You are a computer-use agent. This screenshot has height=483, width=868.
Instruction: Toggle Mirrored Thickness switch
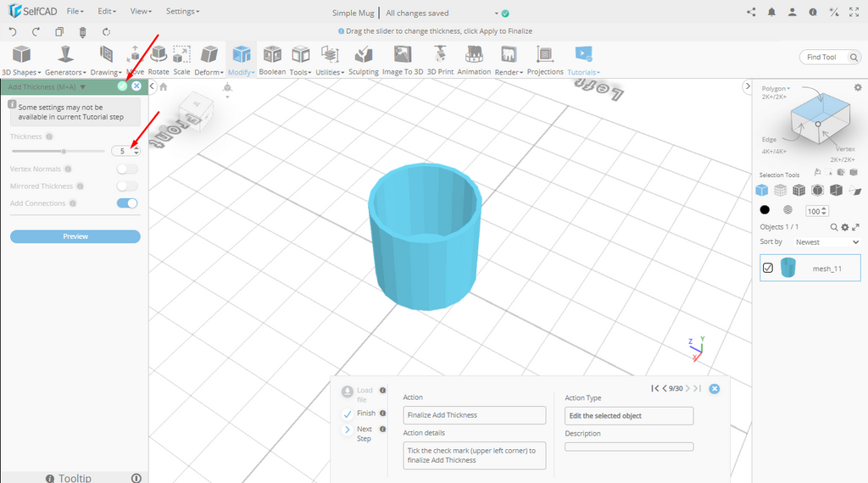[127, 186]
